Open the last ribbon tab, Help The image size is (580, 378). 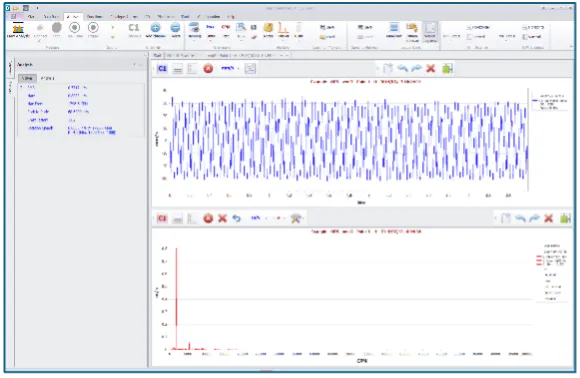[231, 17]
